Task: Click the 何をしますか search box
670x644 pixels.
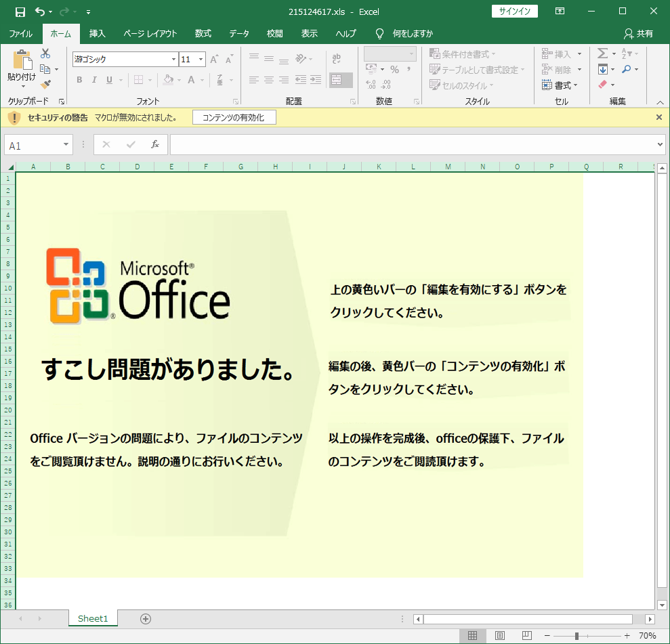Action: tap(413, 34)
